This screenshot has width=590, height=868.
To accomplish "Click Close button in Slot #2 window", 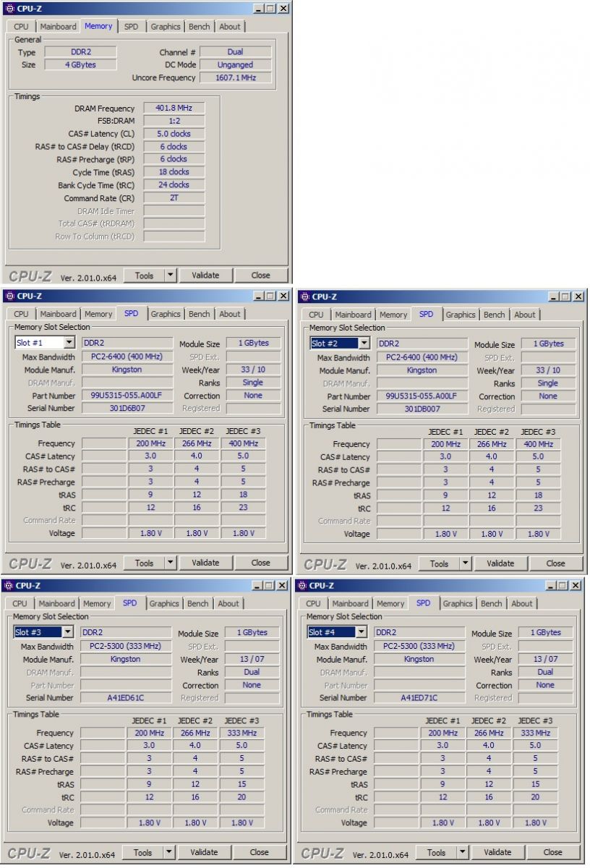I will [x=556, y=563].
